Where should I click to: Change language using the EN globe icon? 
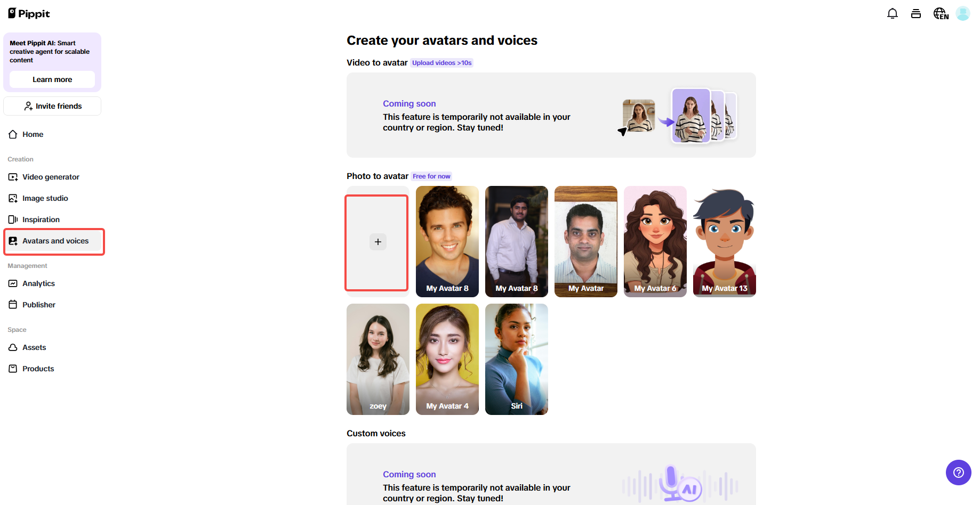(x=940, y=13)
